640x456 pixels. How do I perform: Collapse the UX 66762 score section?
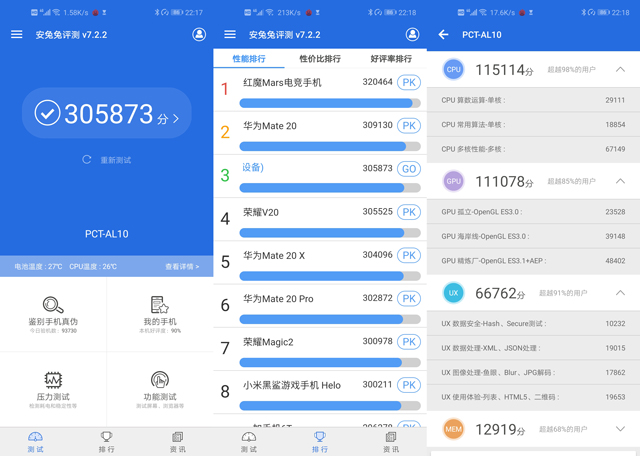620,293
